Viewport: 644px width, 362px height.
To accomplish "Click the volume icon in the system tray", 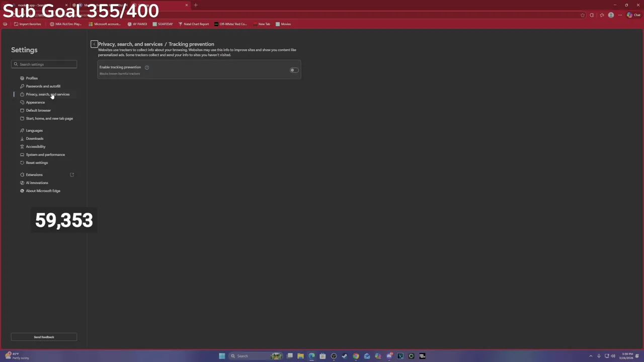I will pos(613,356).
